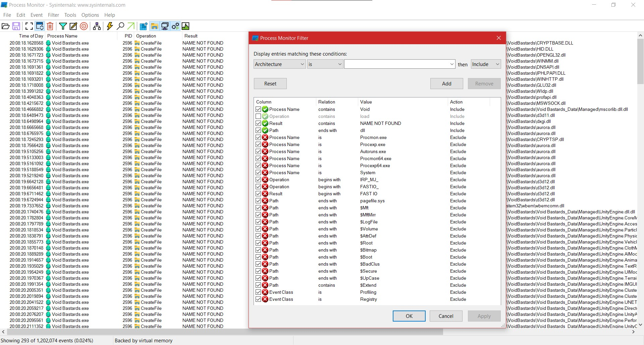The height and width of the screenshot is (345, 644).
Task: Toggle Show Process and Thread Activity icon
Action: point(175,26)
